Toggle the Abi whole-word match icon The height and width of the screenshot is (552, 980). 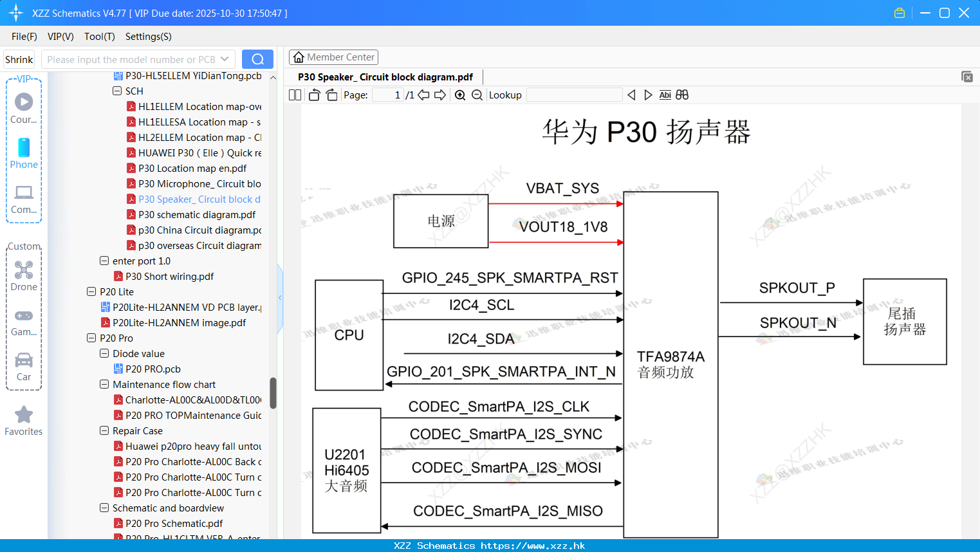[665, 95]
